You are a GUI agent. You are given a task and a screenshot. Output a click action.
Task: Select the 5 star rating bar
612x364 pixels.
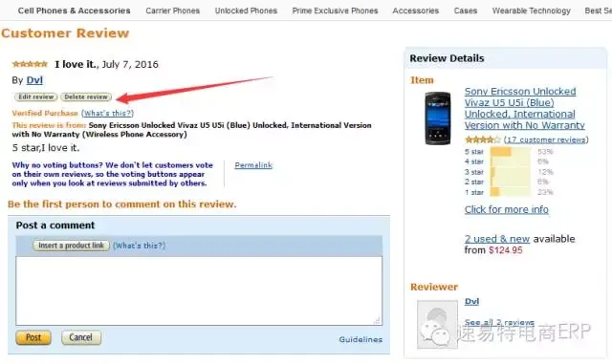pos(510,152)
